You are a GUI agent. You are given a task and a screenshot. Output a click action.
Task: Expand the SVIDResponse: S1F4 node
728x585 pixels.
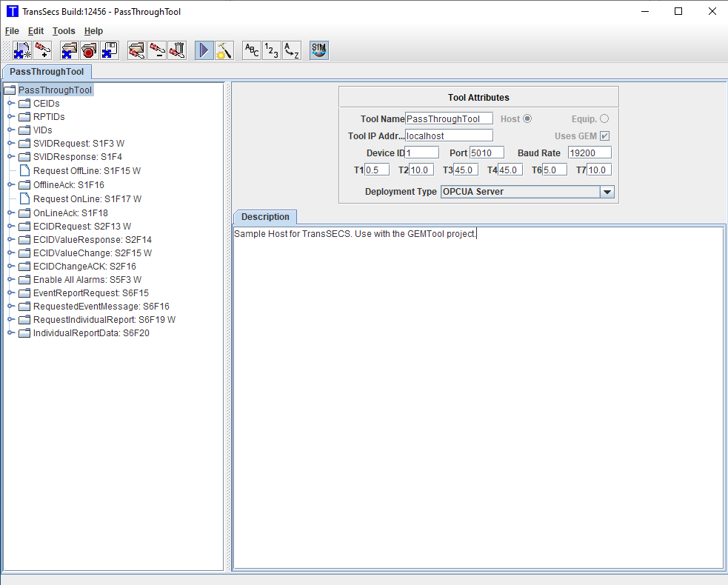[x=10, y=157]
